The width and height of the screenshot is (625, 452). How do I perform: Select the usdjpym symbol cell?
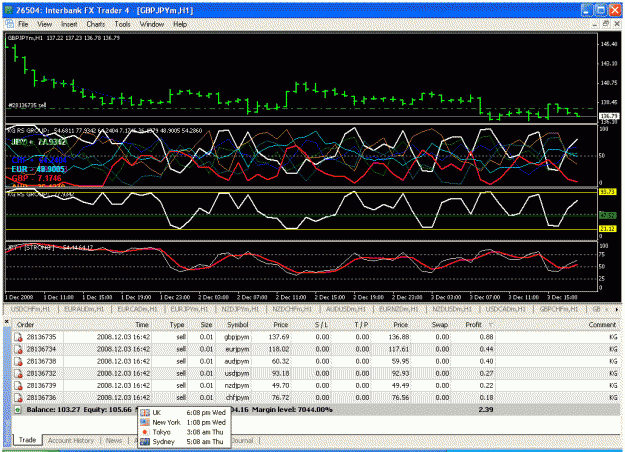[237, 373]
